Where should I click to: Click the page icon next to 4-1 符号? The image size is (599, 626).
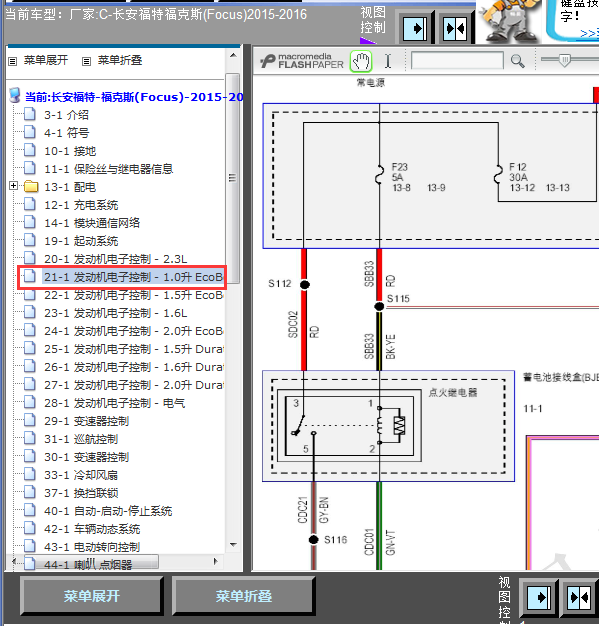30,132
